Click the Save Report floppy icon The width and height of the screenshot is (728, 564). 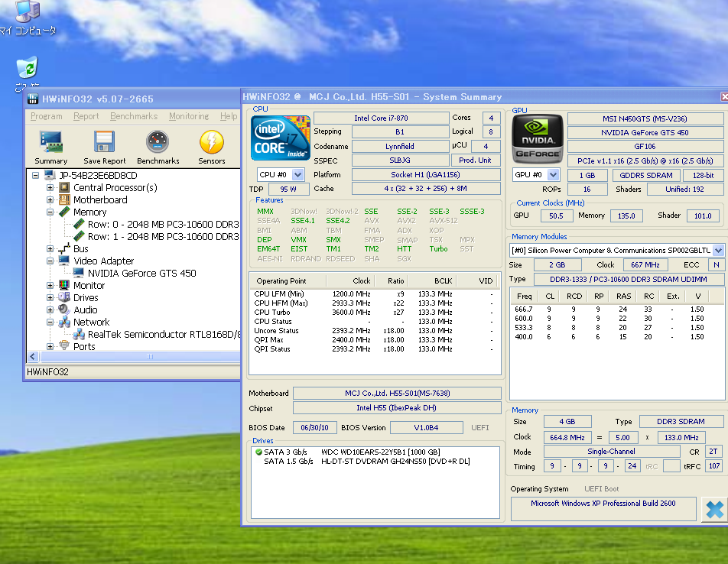[105, 142]
